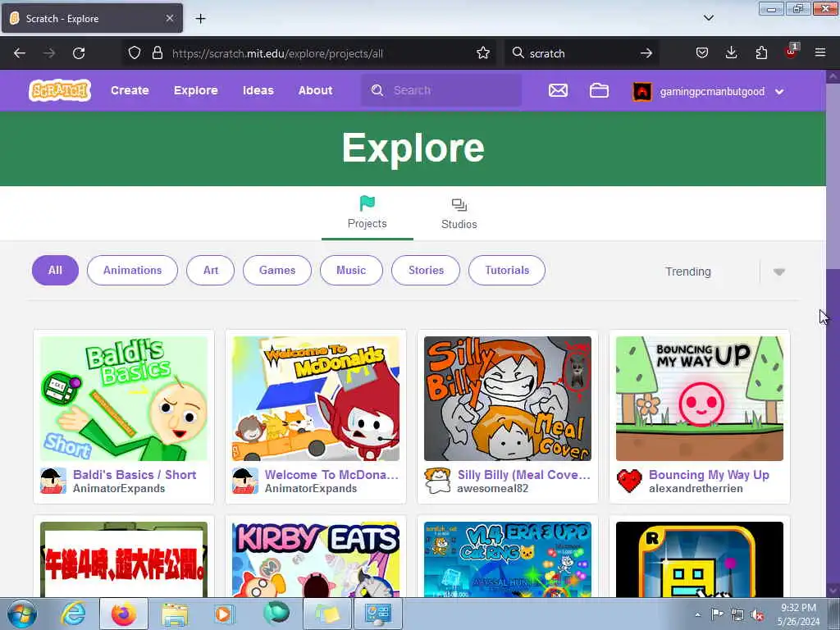
Task: Click the green flag Projects icon
Action: (367, 203)
